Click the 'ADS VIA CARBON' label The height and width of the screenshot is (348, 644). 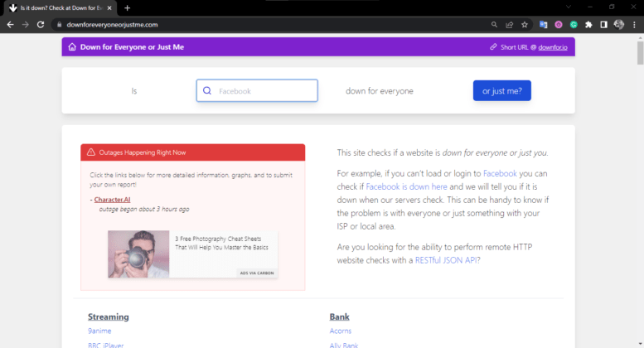pos(257,273)
